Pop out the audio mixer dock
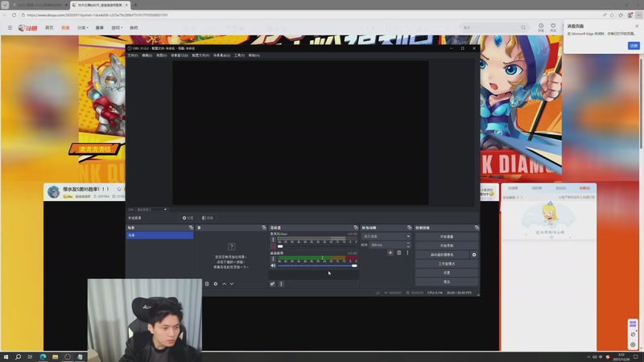 pyautogui.click(x=356, y=228)
